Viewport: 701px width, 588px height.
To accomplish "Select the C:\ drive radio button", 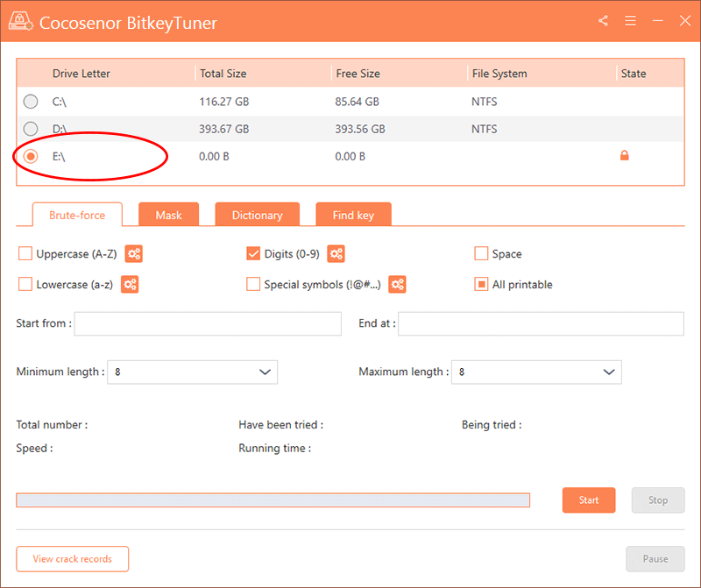I will coord(31,102).
